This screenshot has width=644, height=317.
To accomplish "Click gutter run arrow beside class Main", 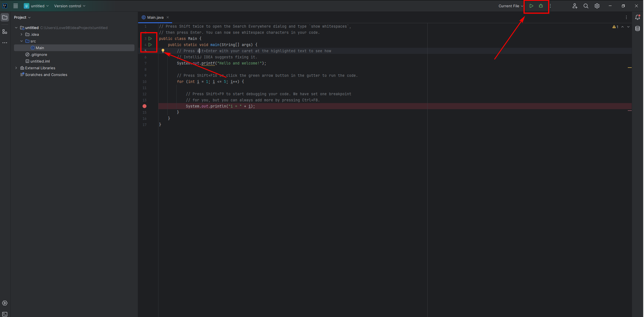I will point(150,39).
